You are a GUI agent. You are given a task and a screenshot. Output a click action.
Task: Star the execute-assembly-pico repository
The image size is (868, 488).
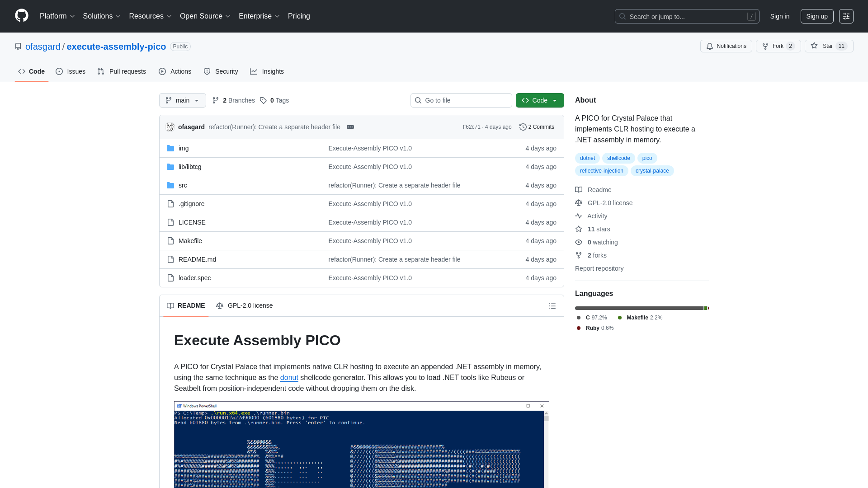pos(829,46)
